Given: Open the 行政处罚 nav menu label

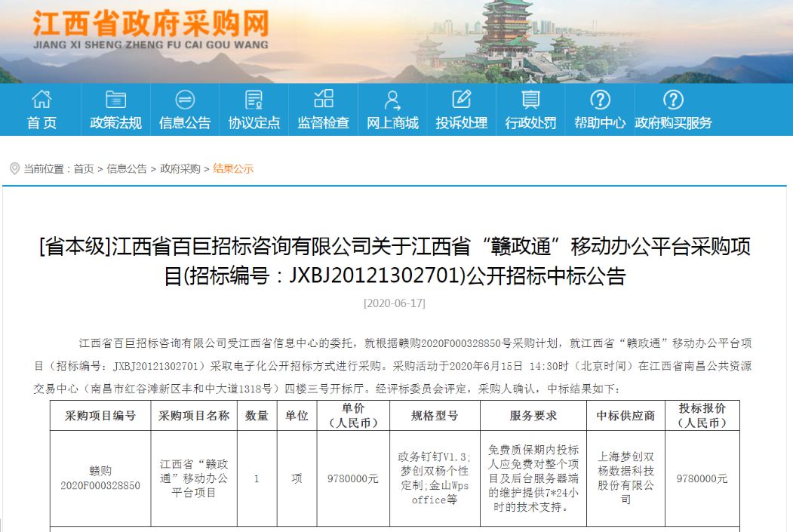Looking at the screenshot, I should 530,123.
